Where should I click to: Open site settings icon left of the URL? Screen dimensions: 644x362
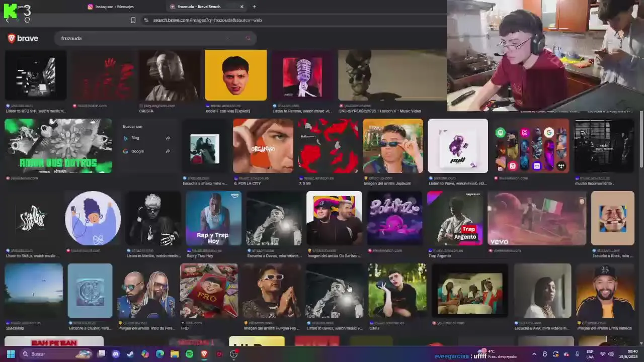coord(146,20)
